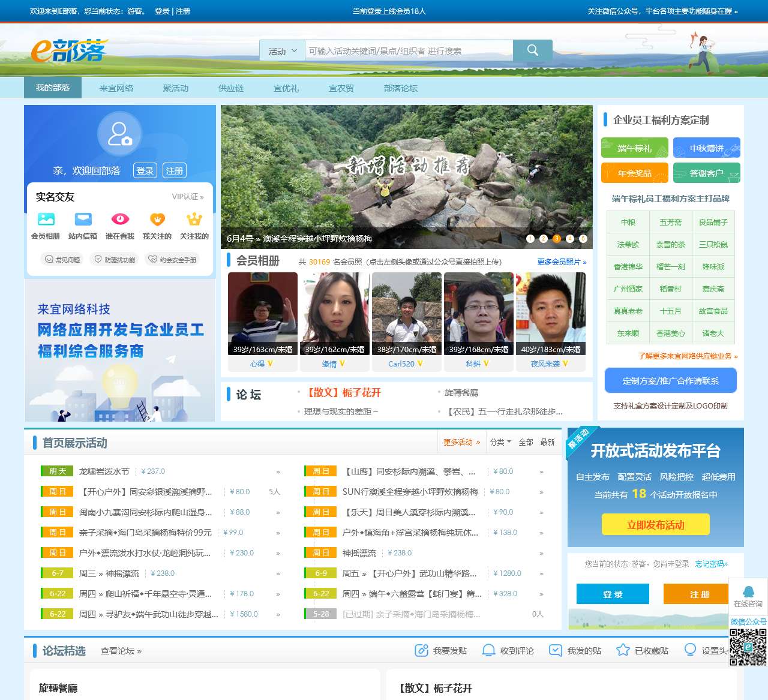Click 定制方案/推广合作请联系 button
Viewport: 768px width, 700px height.
(670, 380)
